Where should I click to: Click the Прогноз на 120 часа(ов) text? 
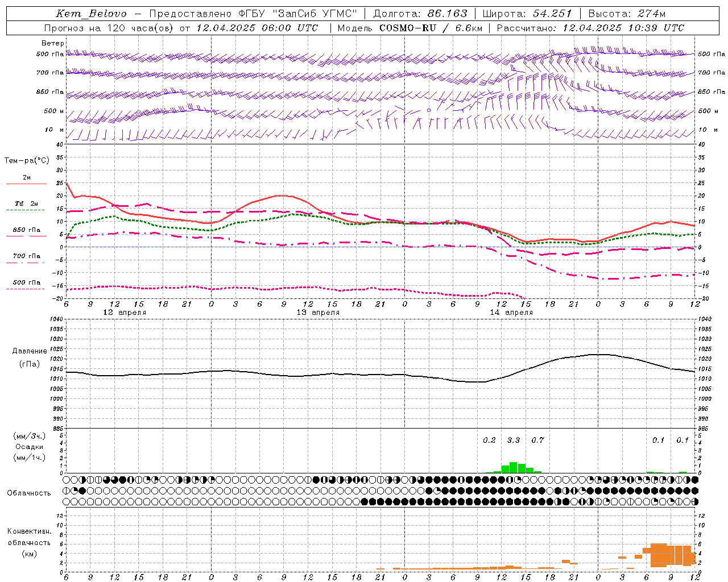click(x=109, y=28)
